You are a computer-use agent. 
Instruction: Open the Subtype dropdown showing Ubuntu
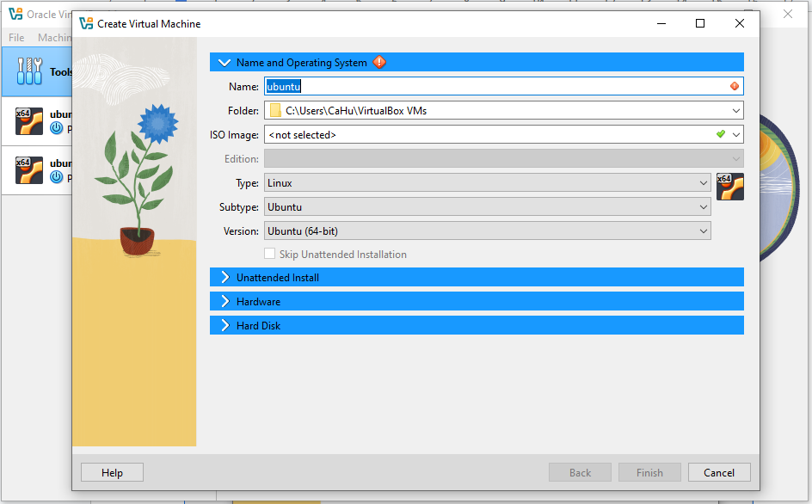(487, 207)
